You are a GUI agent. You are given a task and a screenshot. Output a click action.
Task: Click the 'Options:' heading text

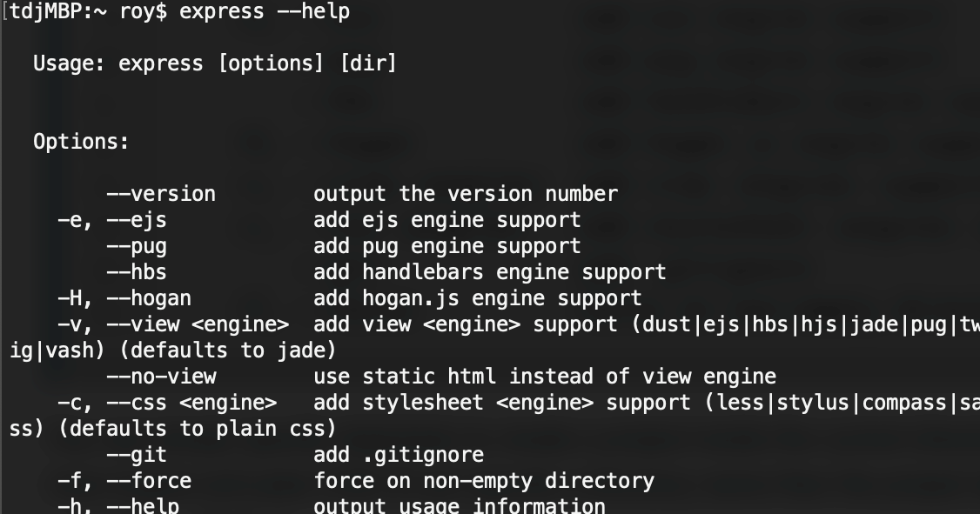(81, 142)
